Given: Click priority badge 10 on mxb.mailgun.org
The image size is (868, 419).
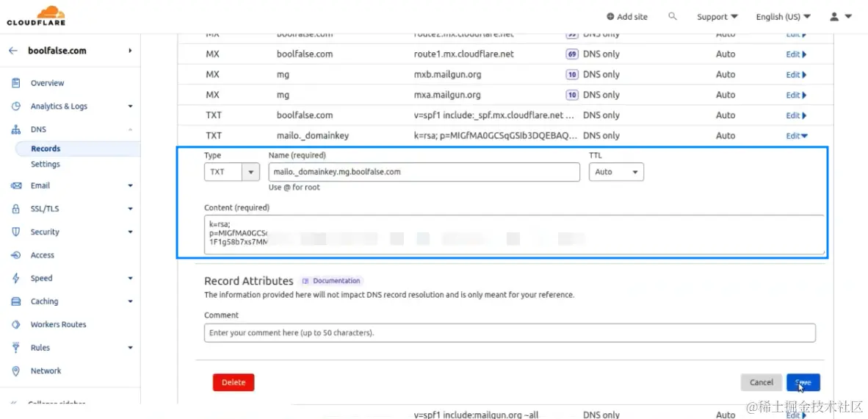Looking at the screenshot, I should point(572,75).
